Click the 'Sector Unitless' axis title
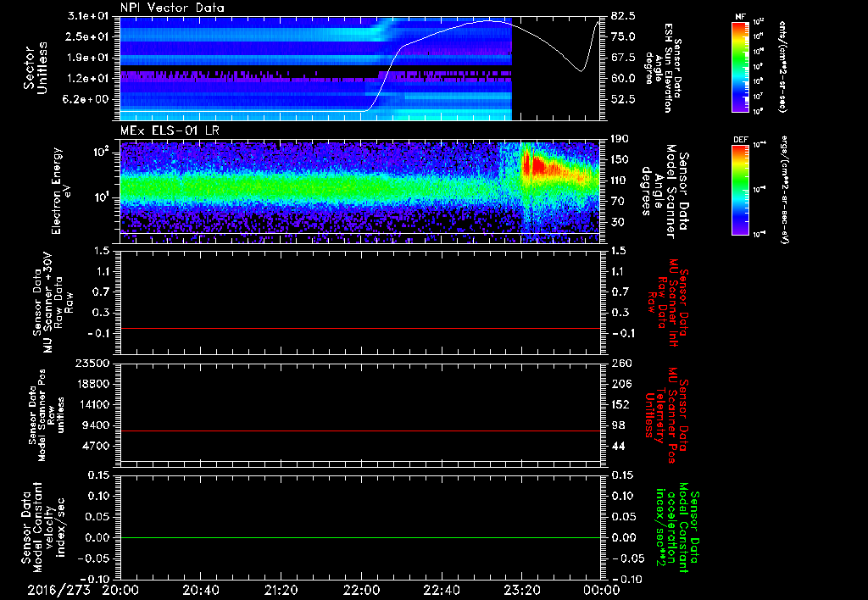This screenshot has height=600, width=868. (x=36, y=68)
